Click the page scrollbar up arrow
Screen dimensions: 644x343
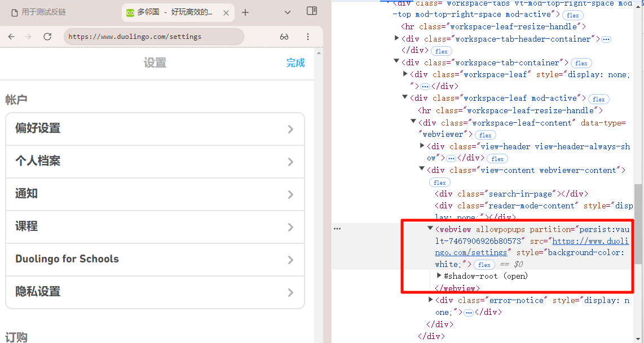point(319,53)
